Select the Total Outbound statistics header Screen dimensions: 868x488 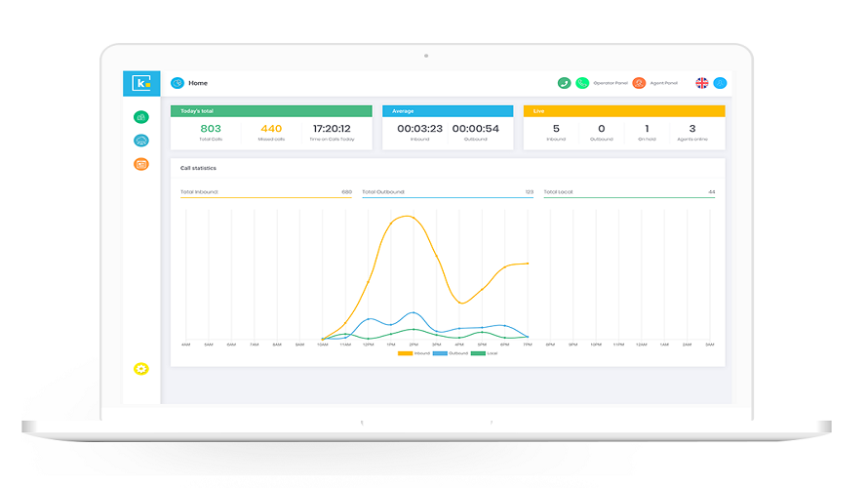coord(448,192)
